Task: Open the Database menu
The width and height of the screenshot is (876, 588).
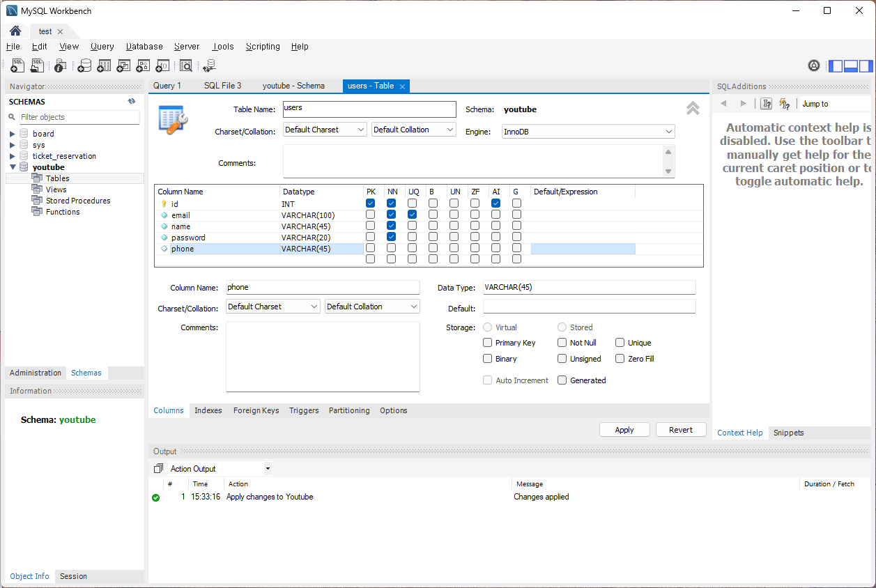Action: coord(144,47)
